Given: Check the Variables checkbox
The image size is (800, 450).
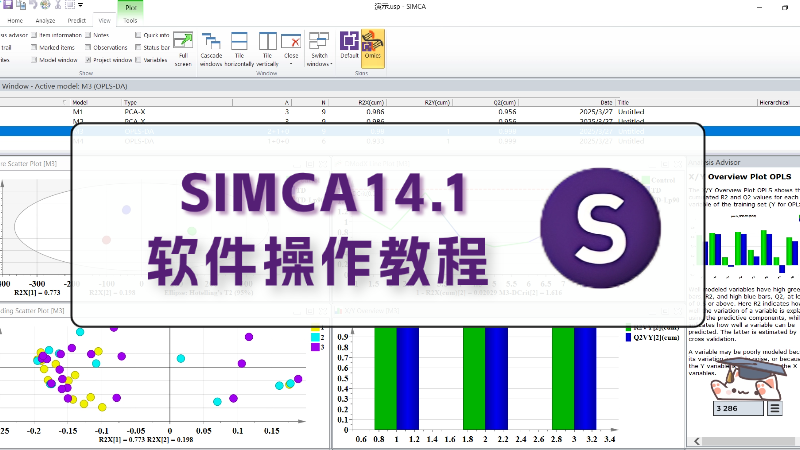Looking at the screenshot, I should click(138, 60).
